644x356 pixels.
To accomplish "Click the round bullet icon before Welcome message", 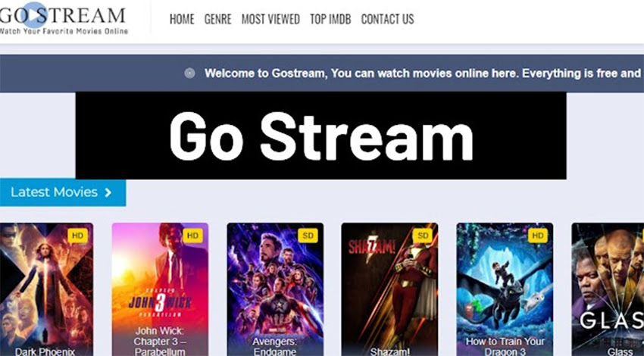I will click(x=189, y=73).
